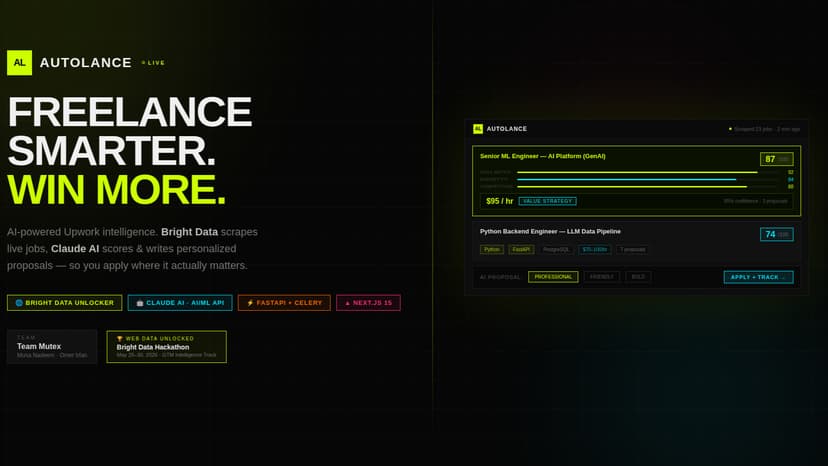Click the bold Bright Data text in description

pos(190,232)
